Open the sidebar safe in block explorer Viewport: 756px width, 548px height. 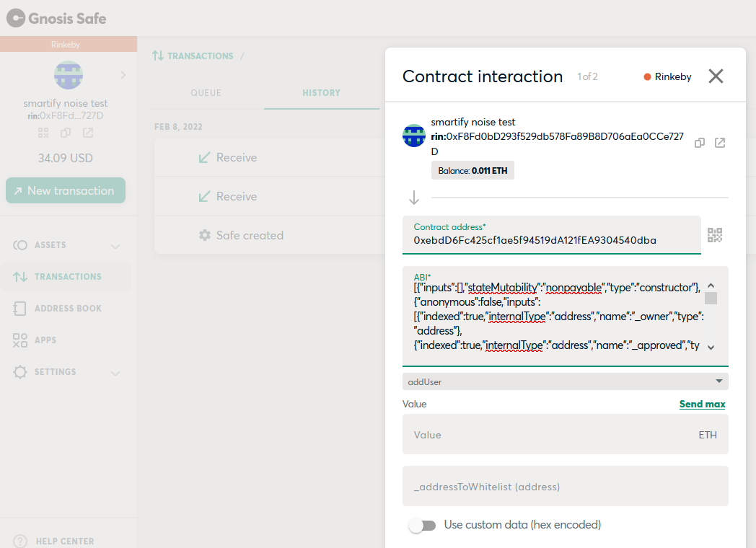[88, 133]
